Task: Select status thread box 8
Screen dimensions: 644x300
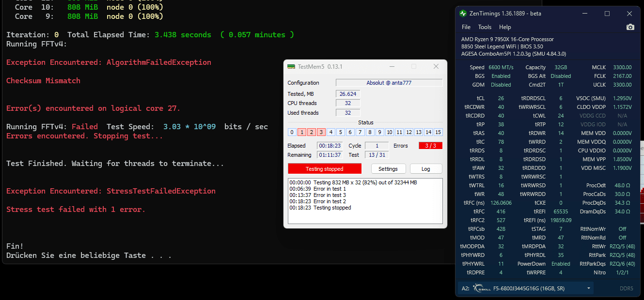Action: [370, 132]
